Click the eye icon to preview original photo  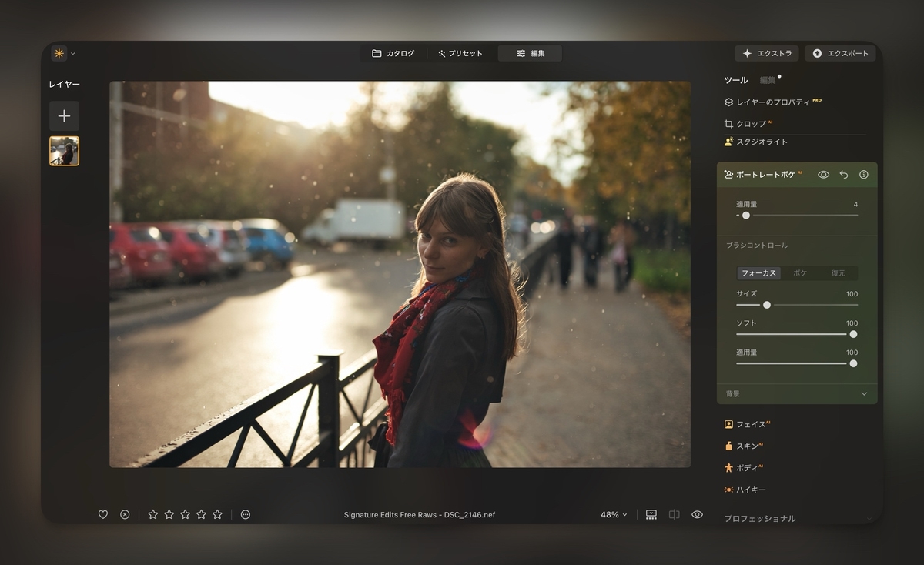click(698, 514)
